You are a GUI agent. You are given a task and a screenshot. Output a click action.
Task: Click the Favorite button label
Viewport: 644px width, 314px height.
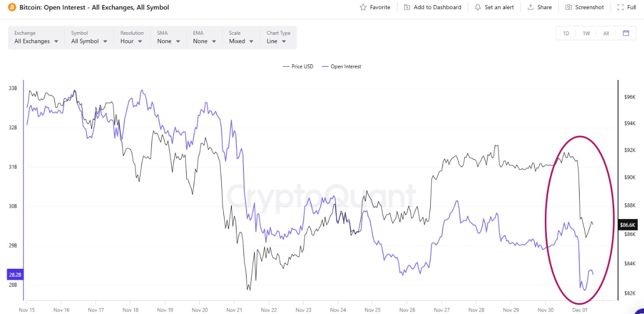(x=380, y=7)
